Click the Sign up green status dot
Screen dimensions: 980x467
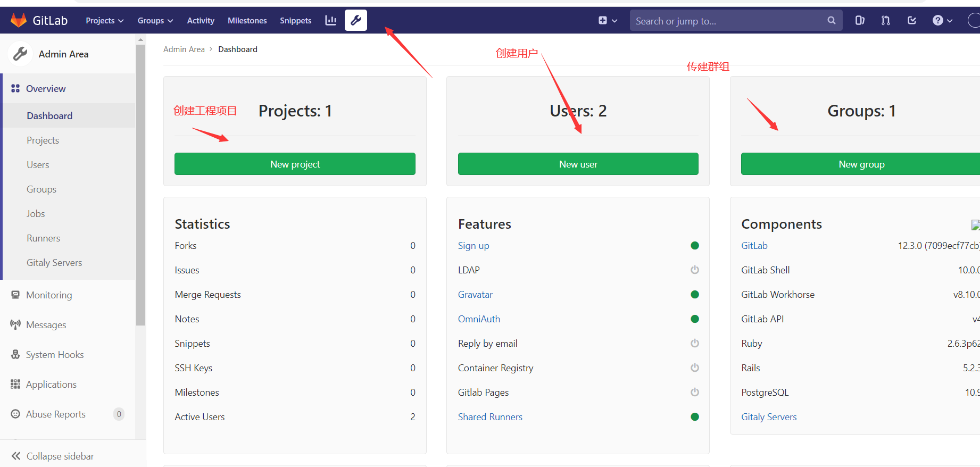tap(695, 245)
